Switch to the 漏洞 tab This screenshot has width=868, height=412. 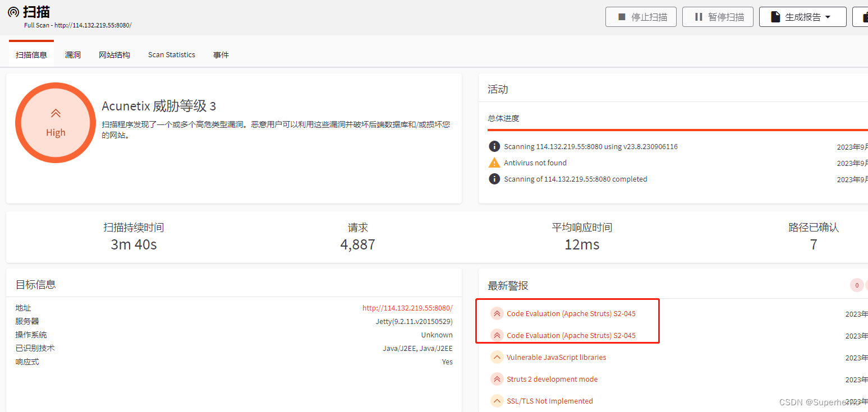(x=72, y=54)
